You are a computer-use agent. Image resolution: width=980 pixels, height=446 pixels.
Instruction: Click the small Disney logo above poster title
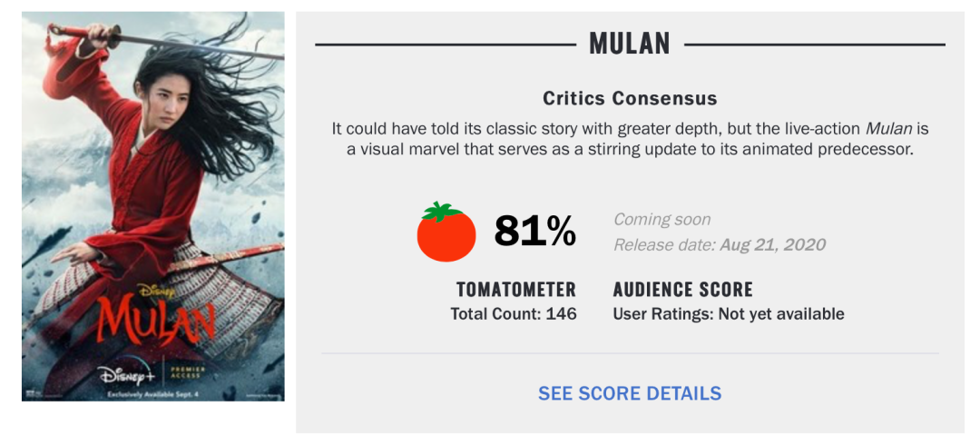coord(153,291)
